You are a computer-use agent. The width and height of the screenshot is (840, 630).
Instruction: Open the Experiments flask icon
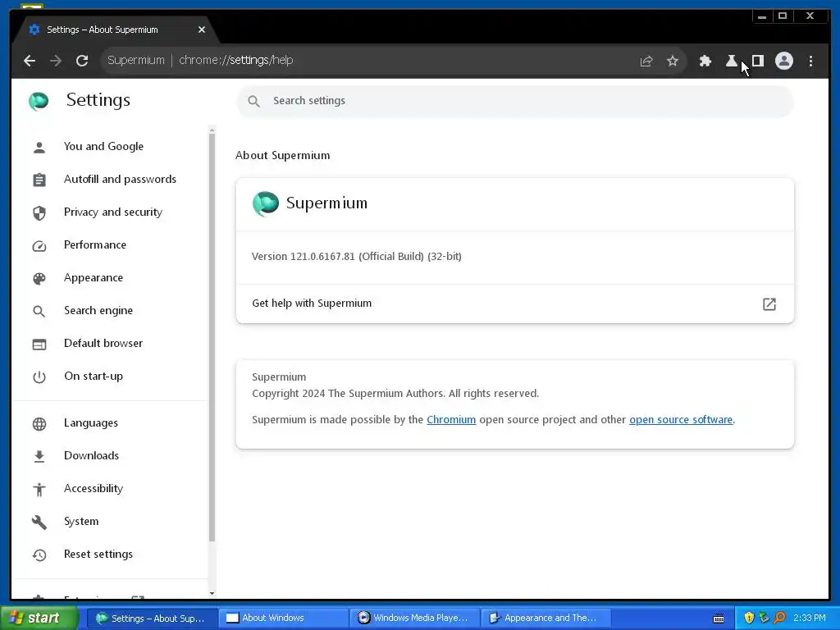(731, 61)
